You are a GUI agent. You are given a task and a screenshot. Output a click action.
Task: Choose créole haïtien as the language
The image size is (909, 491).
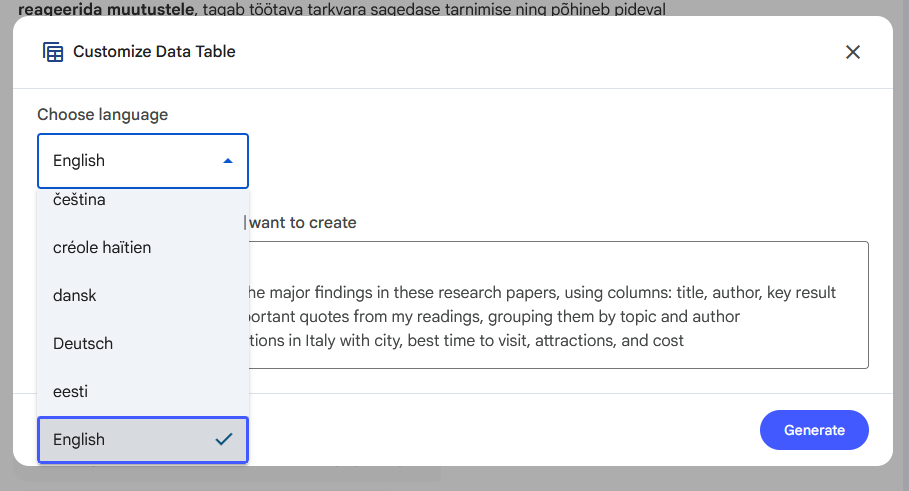102,247
